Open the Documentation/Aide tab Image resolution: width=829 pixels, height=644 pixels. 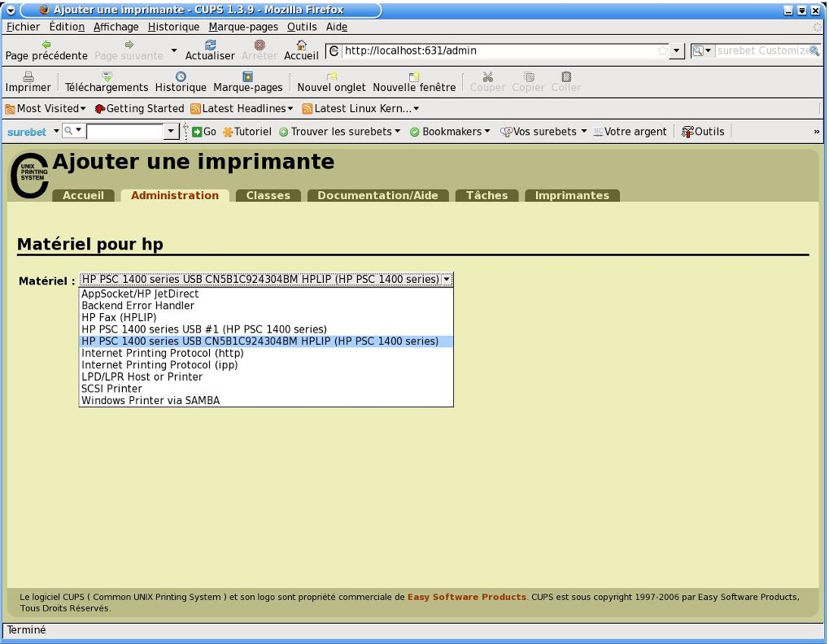click(x=377, y=195)
